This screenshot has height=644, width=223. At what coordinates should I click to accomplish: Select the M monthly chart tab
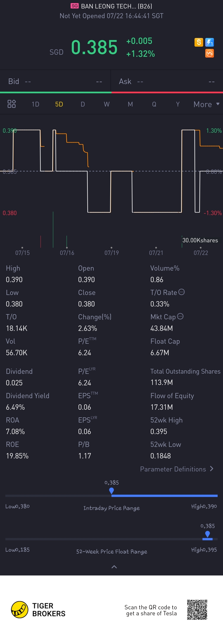(x=130, y=104)
